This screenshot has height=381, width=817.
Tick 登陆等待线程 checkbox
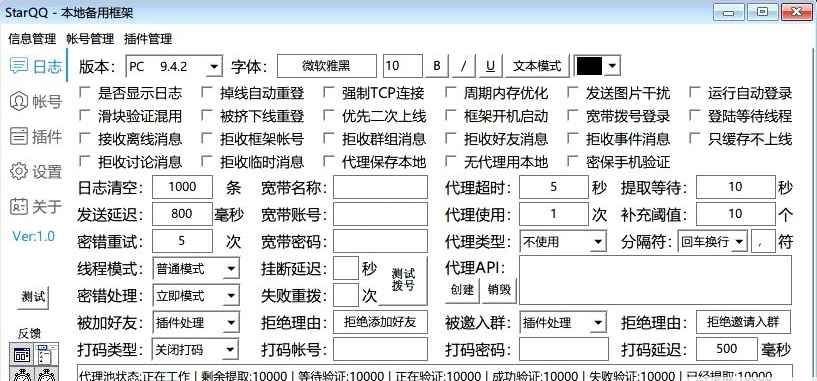694,116
